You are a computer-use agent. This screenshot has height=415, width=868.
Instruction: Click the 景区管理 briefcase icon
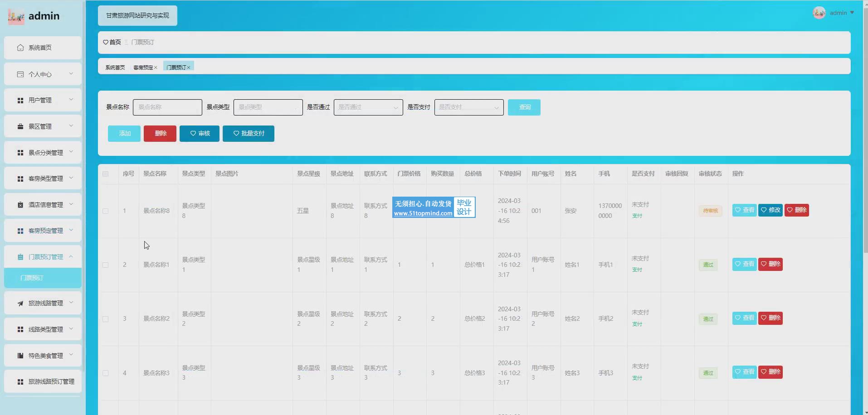[20, 126]
